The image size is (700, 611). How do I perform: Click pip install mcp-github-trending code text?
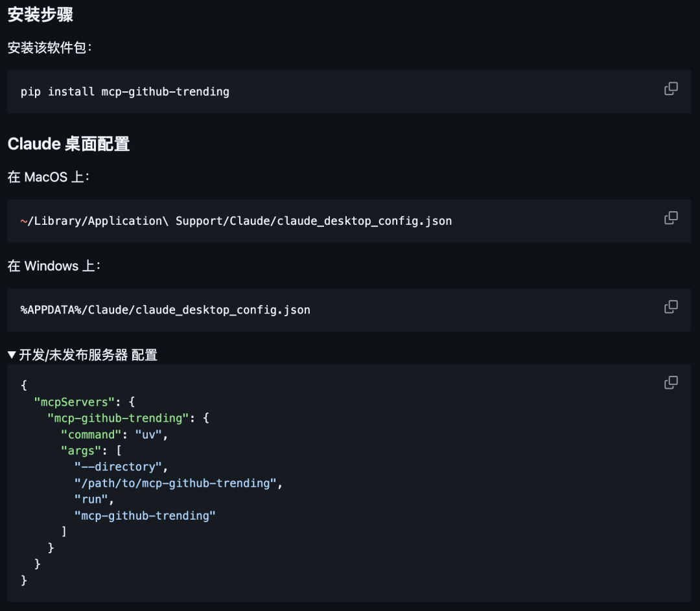coord(125,91)
